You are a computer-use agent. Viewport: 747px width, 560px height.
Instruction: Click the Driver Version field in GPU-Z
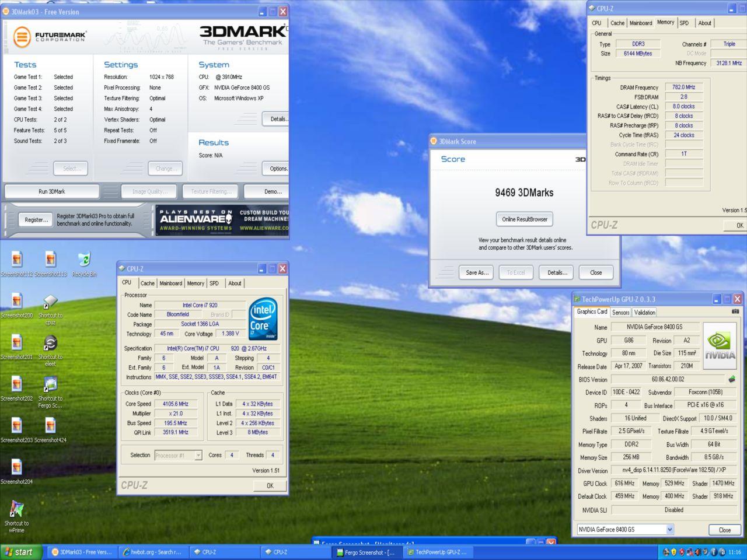[673, 470]
